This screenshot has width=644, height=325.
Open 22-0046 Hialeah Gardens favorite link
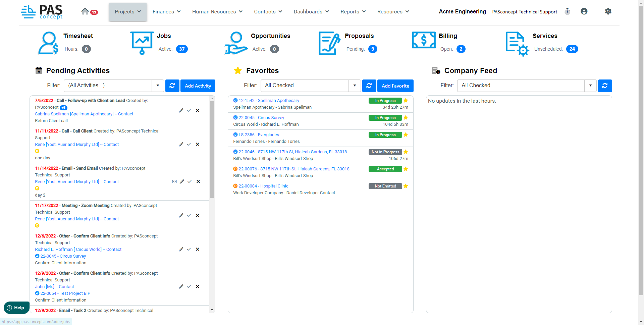[292, 152]
